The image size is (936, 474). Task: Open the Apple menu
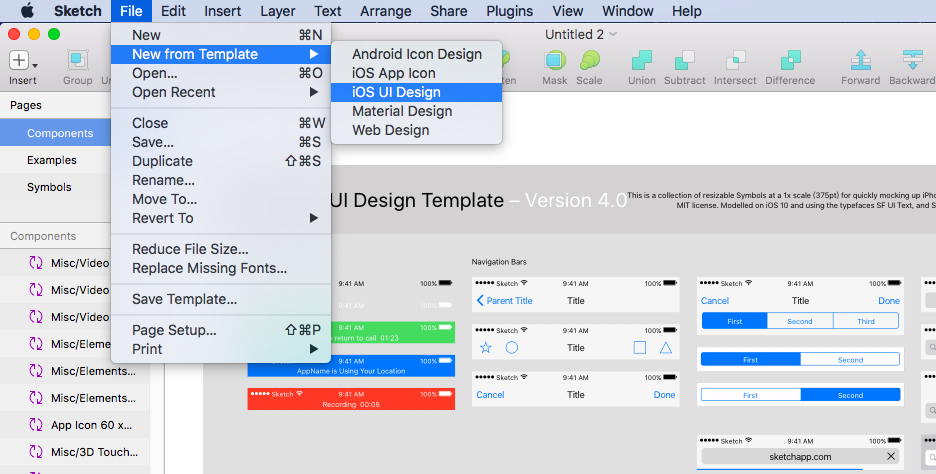tap(27, 11)
